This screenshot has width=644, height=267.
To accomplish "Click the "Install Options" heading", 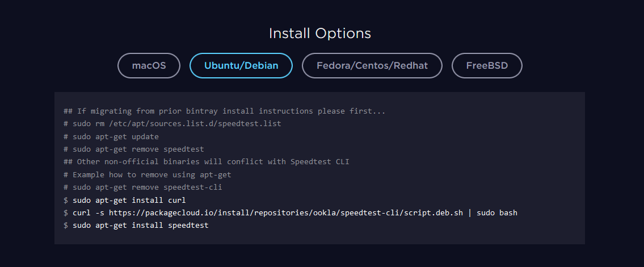I will [320, 34].
